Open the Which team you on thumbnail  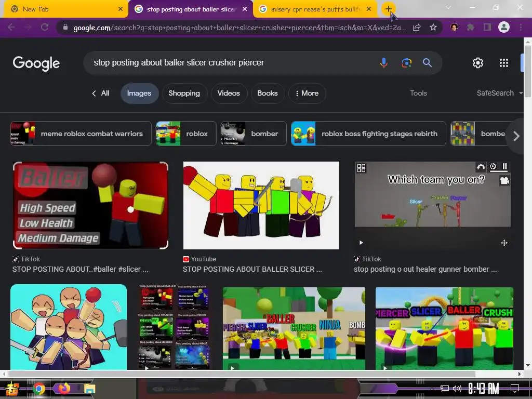click(433, 205)
